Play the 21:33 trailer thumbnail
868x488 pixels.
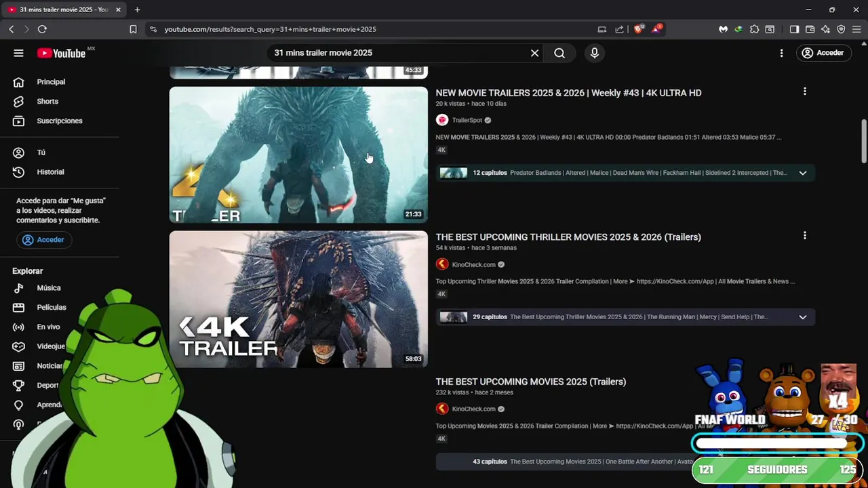298,155
